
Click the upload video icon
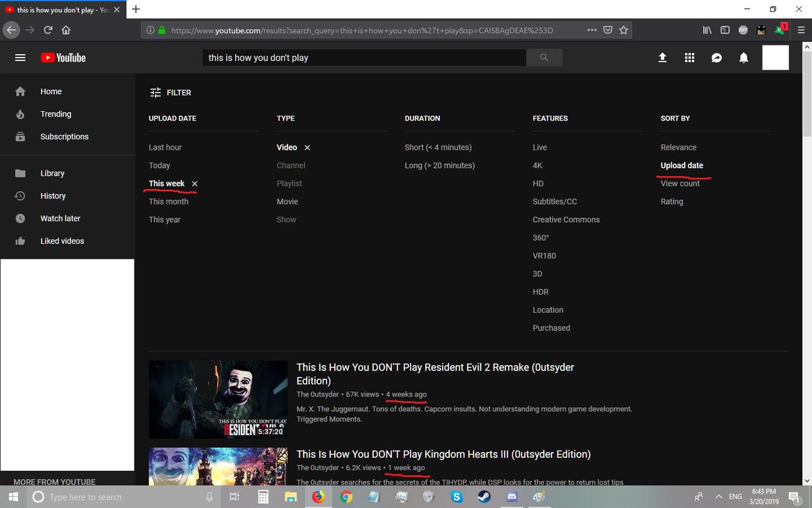(x=662, y=58)
